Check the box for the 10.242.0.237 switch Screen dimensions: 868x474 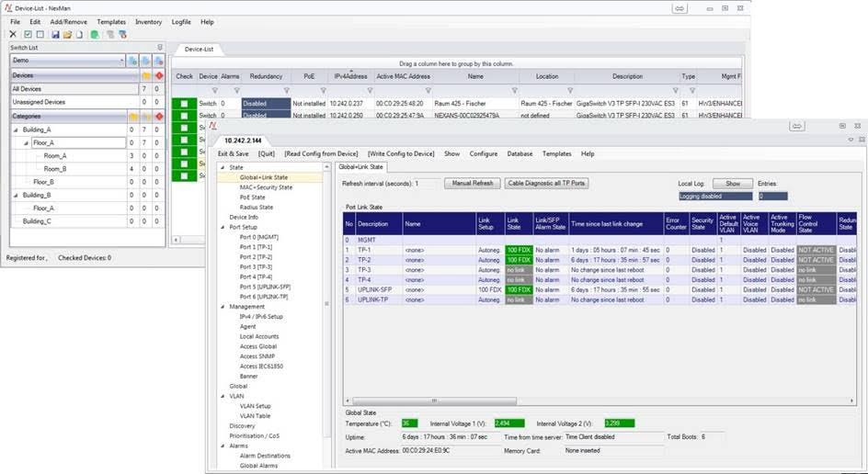coord(184,104)
